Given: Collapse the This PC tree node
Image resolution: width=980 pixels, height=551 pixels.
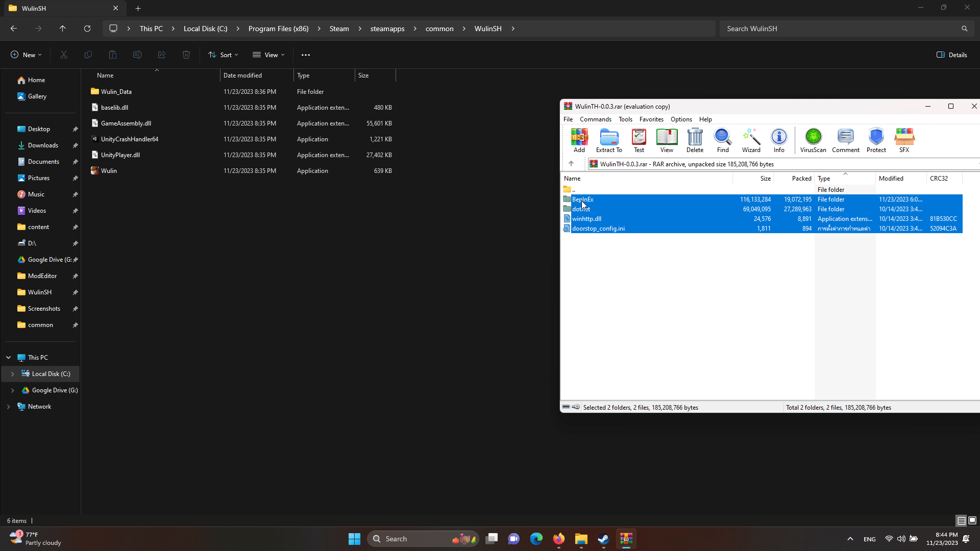Looking at the screenshot, I should (9, 358).
